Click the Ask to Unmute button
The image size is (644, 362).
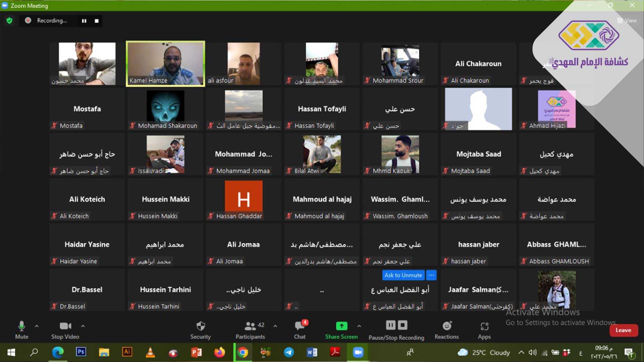coord(403,275)
